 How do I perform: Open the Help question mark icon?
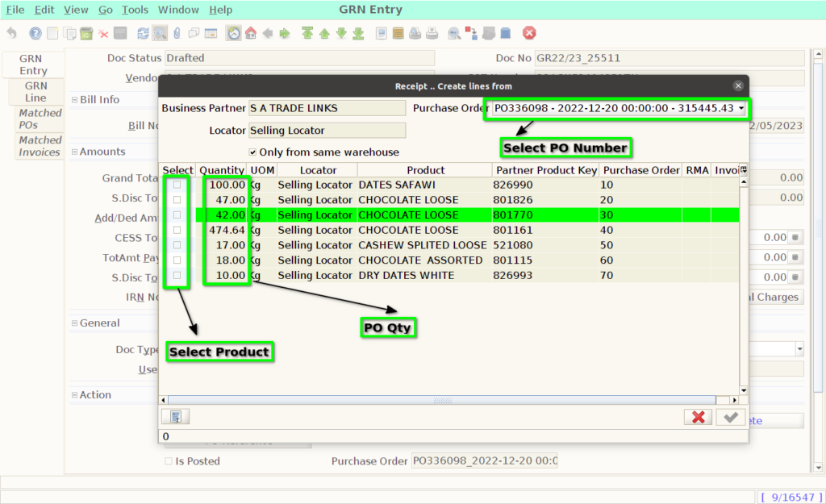[x=35, y=33]
